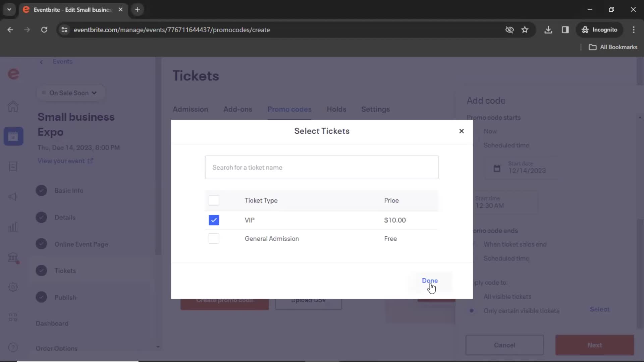Click the ticket name search field

(322, 167)
